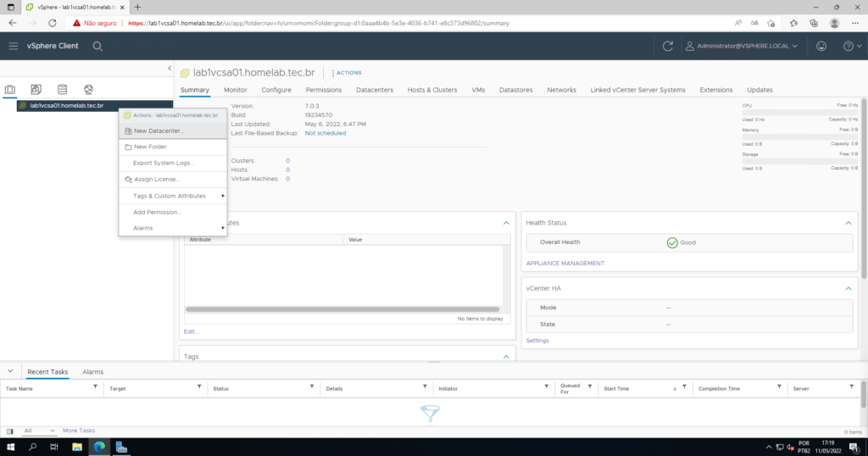Switch to Storage inventory view
Screen dimensions: 868x456
click(62, 89)
